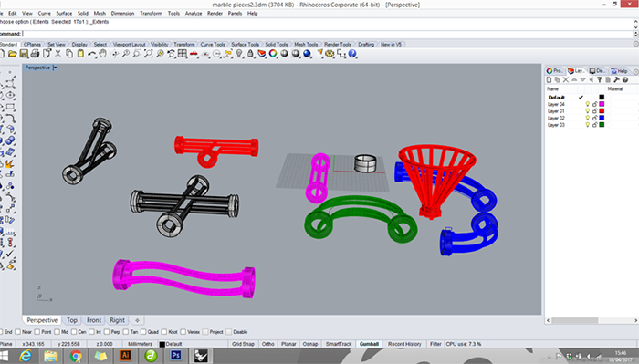The image size is (639, 364).
Task: Select the Zoom Extents icon
Action: [x=148, y=54]
